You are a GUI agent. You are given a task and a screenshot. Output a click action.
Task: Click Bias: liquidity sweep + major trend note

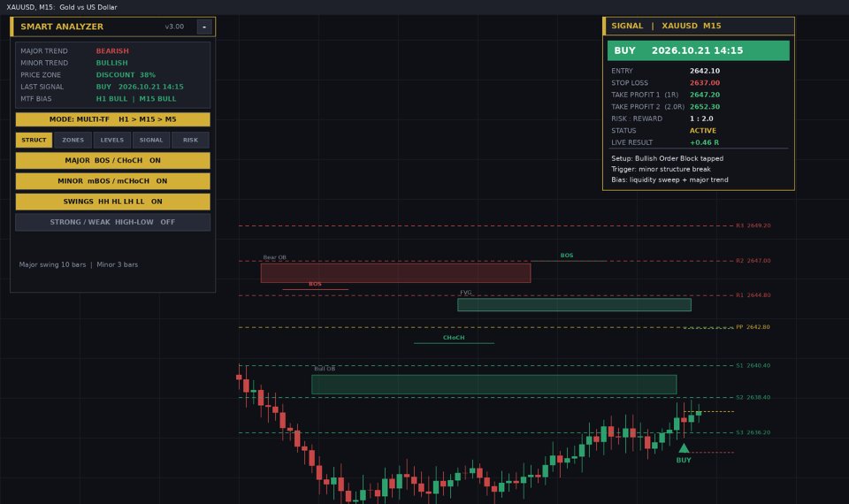coord(669,179)
